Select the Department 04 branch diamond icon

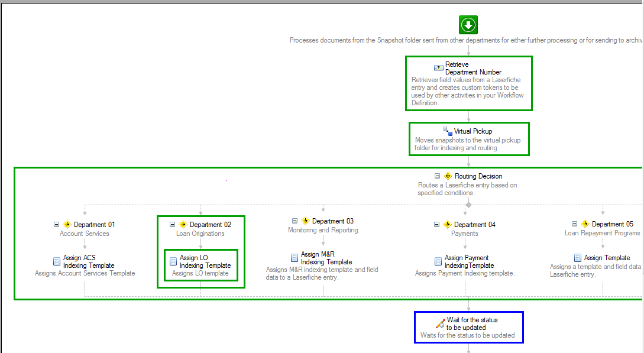pyautogui.click(x=448, y=225)
